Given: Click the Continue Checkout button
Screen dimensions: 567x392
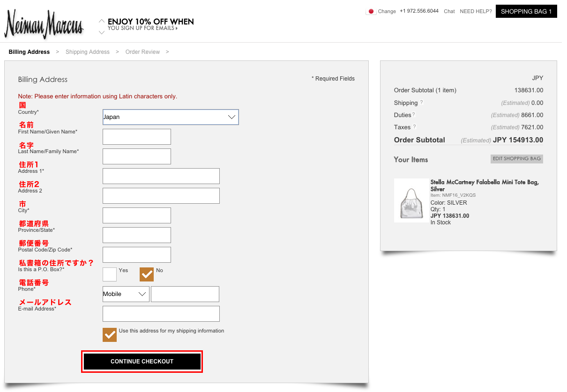Looking at the screenshot, I should pos(142,362).
